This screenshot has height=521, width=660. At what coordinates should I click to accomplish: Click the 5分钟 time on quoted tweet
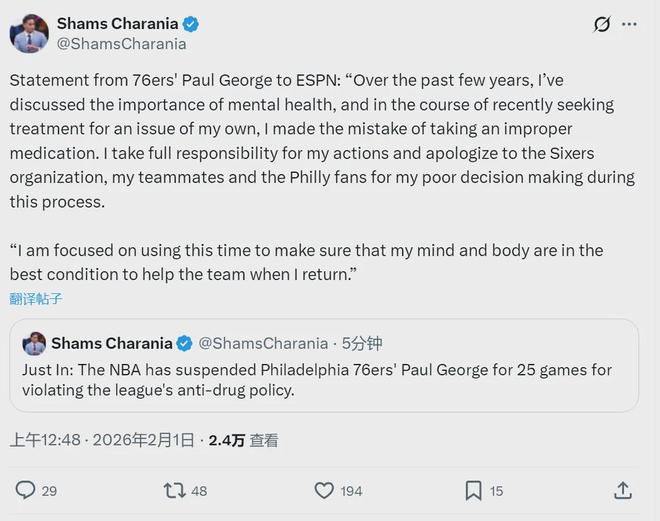point(361,344)
